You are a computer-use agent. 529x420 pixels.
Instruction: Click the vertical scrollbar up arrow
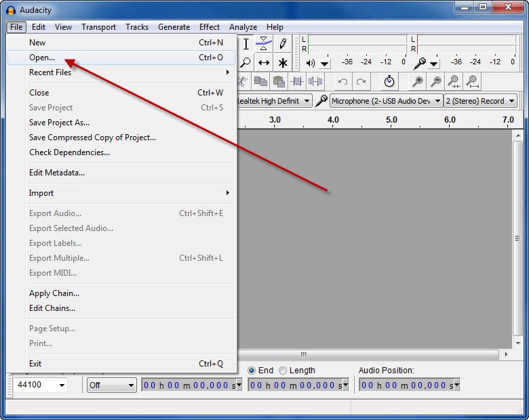click(518, 135)
